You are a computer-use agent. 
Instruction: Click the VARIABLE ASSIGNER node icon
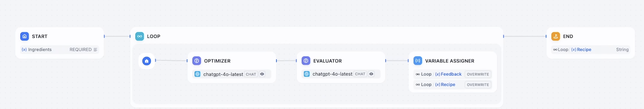click(417, 61)
